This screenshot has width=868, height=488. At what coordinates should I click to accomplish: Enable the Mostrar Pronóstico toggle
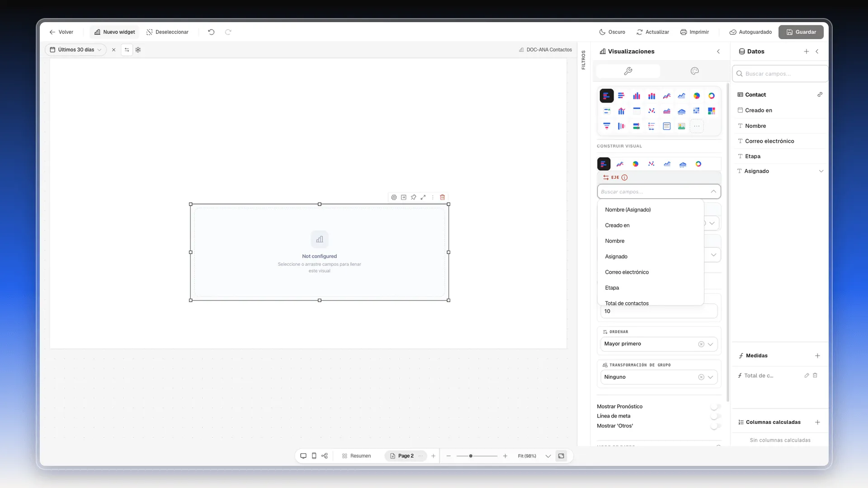point(715,407)
